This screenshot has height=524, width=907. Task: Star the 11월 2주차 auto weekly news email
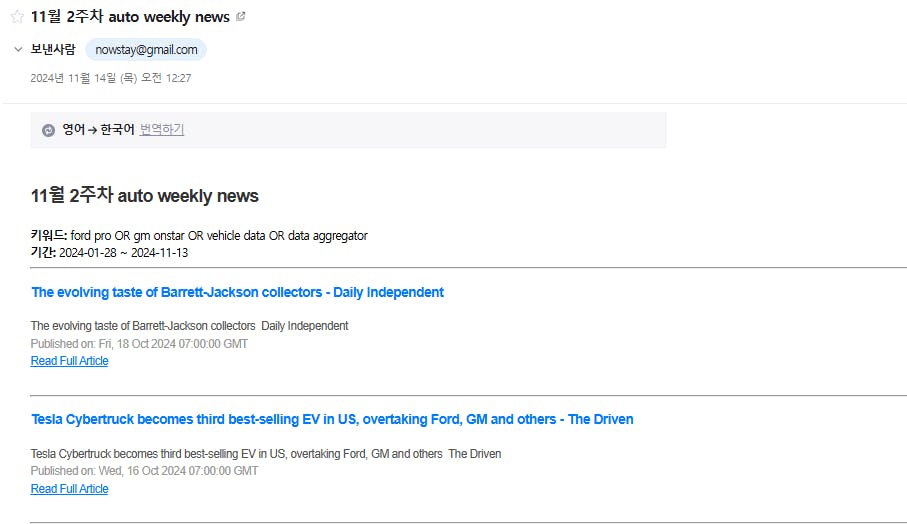click(17, 17)
